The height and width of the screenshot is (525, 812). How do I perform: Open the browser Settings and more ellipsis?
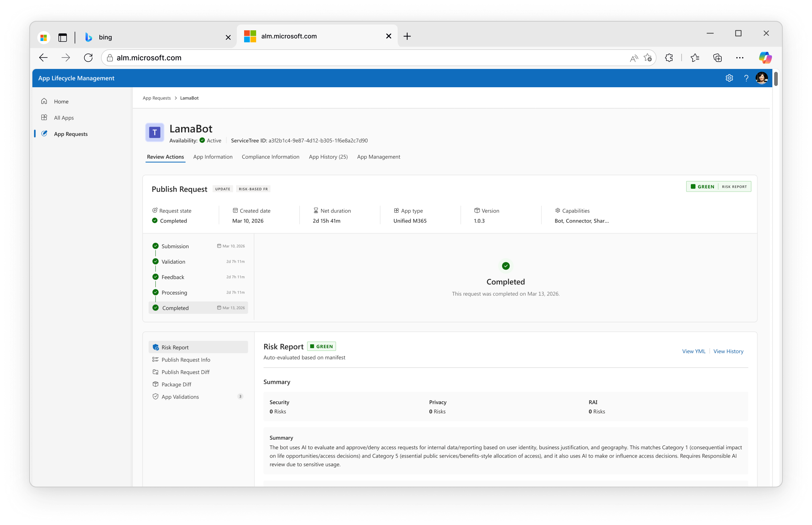[739, 58]
